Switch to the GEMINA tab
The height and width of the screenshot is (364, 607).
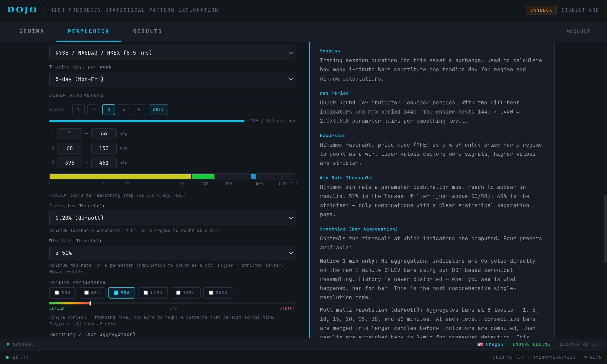pos(32,31)
